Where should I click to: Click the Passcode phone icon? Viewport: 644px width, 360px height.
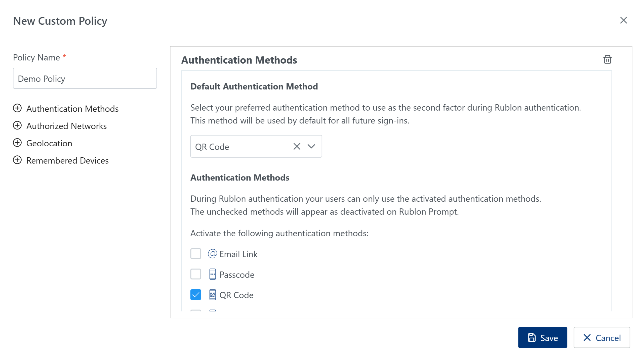(x=212, y=274)
